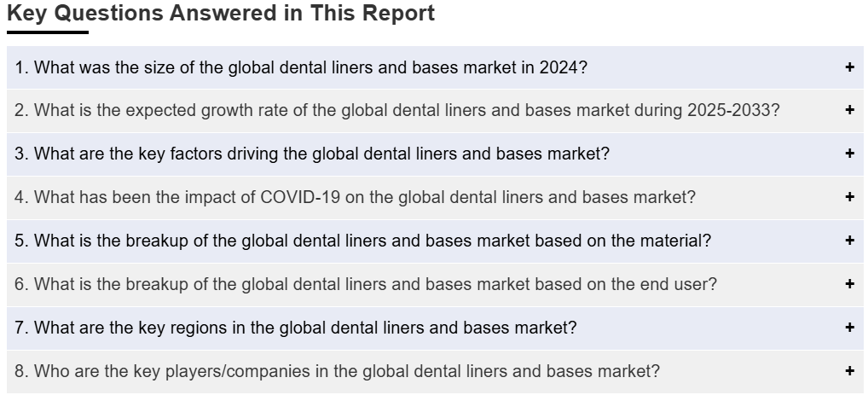This screenshot has width=868, height=395.
Task: Click the '2025-2033' text in question 2
Action: click(x=728, y=111)
